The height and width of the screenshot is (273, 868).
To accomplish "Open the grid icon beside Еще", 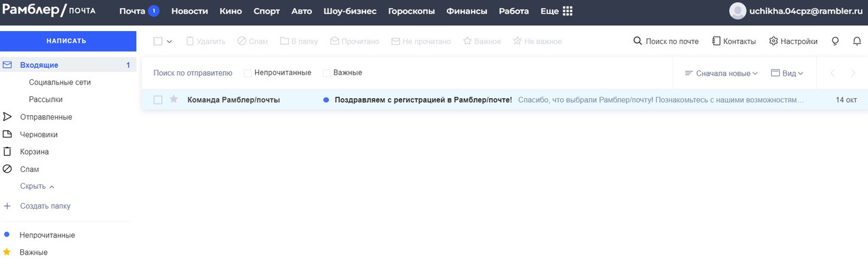I will tap(568, 12).
